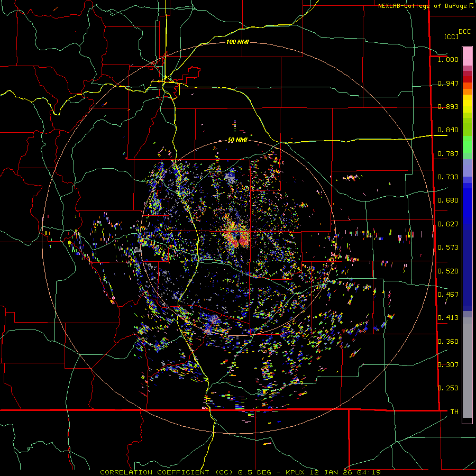Click the 0.840 legend value
476x476 pixels.
(448, 130)
